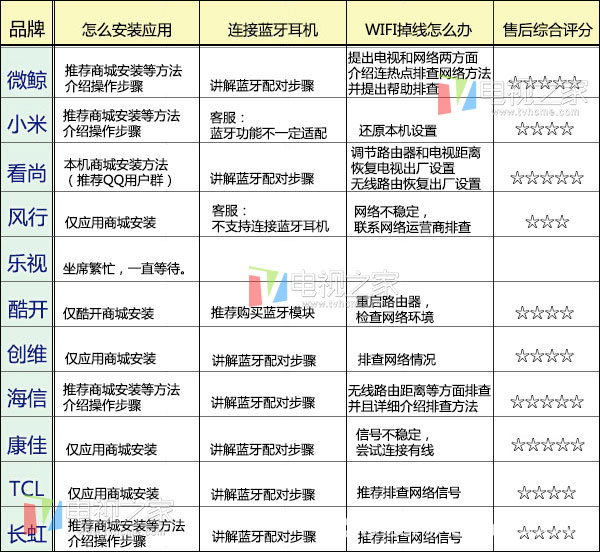The image size is (600, 552).
Task: Click 小米 row's four-star rating
Action: [x=544, y=129]
